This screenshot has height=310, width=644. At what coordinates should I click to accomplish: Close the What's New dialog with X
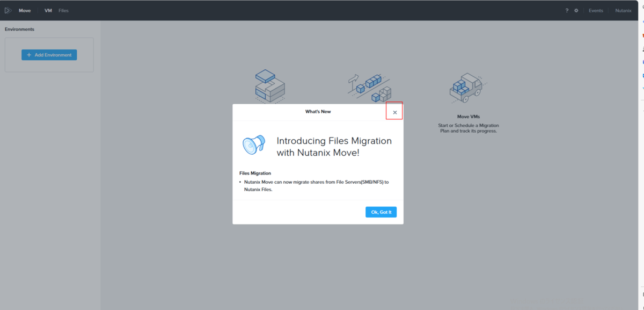click(395, 112)
